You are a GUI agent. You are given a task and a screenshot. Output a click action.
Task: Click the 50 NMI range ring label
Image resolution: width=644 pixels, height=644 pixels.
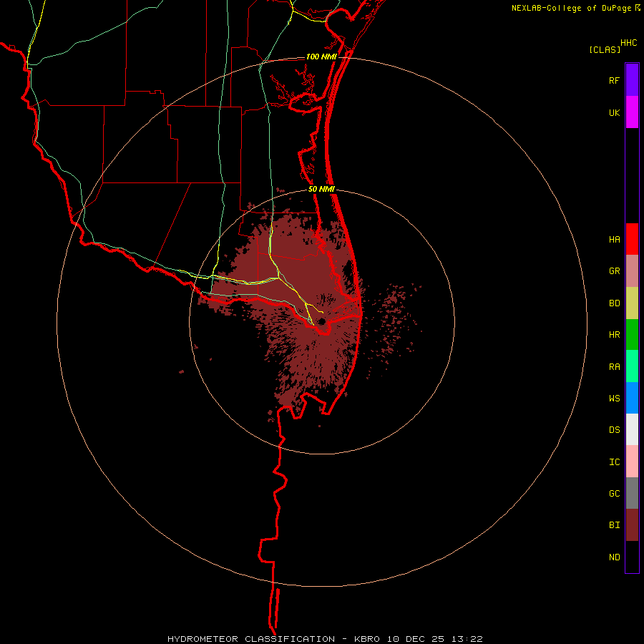coord(321,189)
